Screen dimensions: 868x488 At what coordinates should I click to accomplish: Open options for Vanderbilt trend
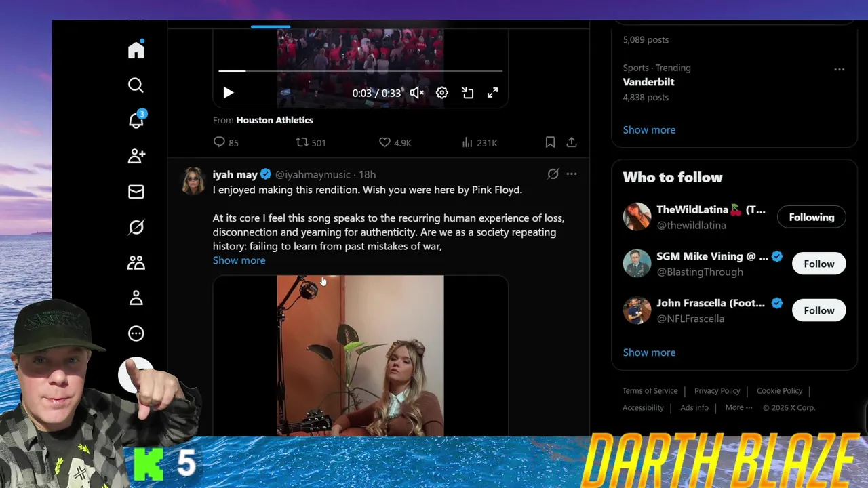coord(840,69)
